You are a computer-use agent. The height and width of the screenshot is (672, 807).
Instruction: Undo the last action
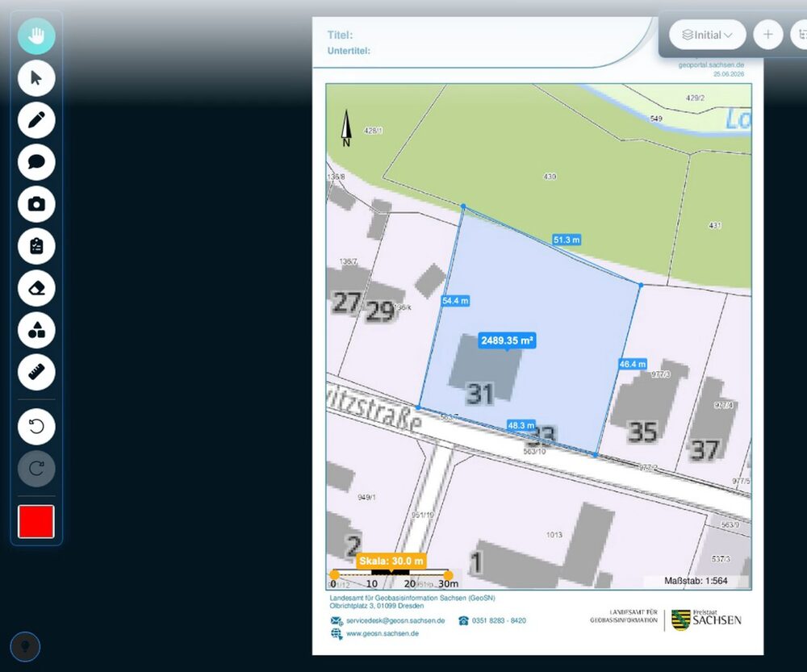pyautogui.click(x=36, y=427)
